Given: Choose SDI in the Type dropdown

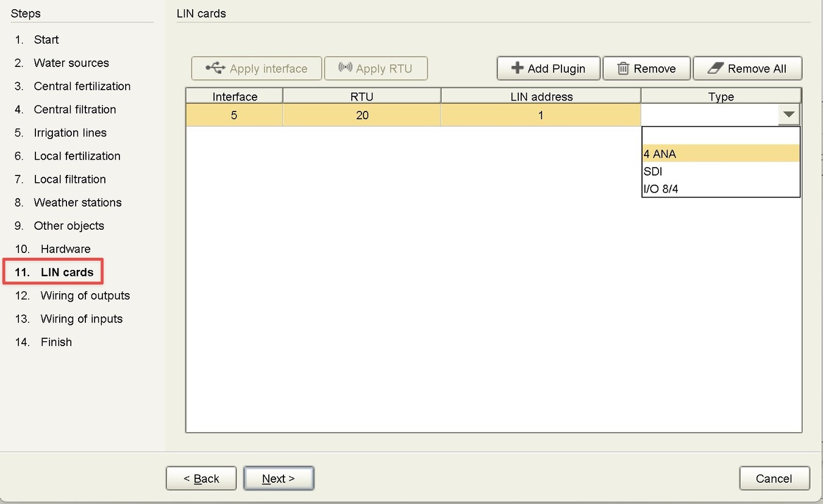Looking at the screenshot, I should pyautogui.click(x=721, y=171).
